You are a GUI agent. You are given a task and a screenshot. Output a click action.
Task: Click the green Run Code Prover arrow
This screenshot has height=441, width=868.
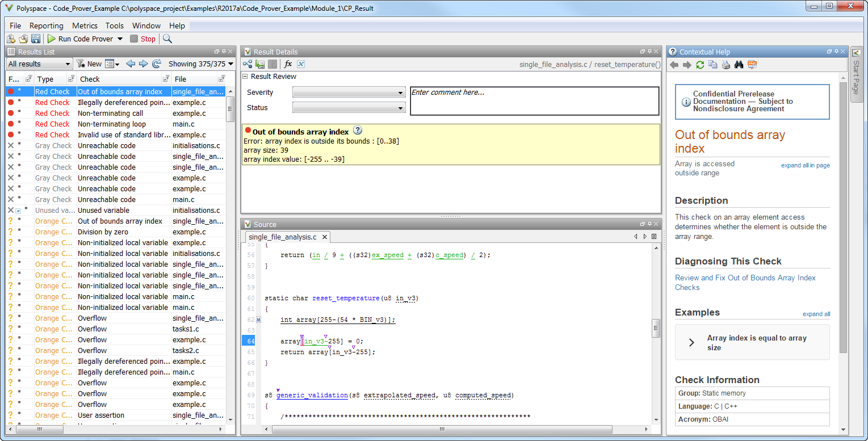(51, 39)
